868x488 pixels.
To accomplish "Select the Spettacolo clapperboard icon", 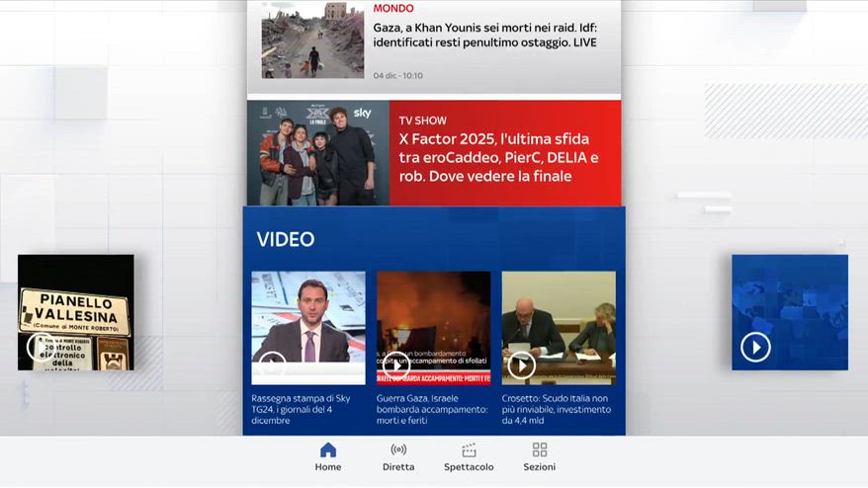I will 469,450.
